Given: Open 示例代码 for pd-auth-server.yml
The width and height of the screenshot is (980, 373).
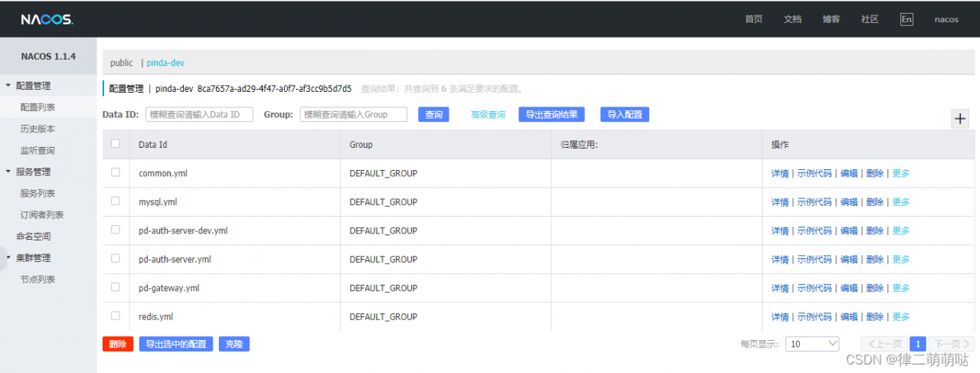Looking at the screenshot, I should click(x=815, y=260).
